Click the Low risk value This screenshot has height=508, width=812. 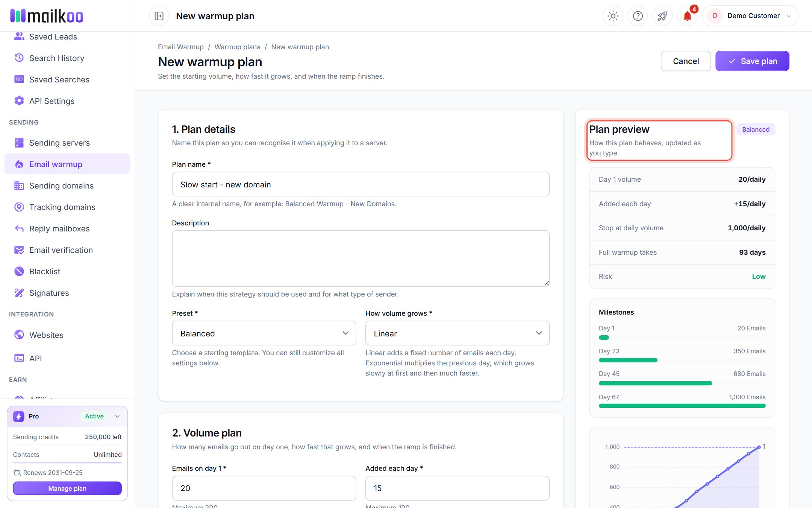759,276
